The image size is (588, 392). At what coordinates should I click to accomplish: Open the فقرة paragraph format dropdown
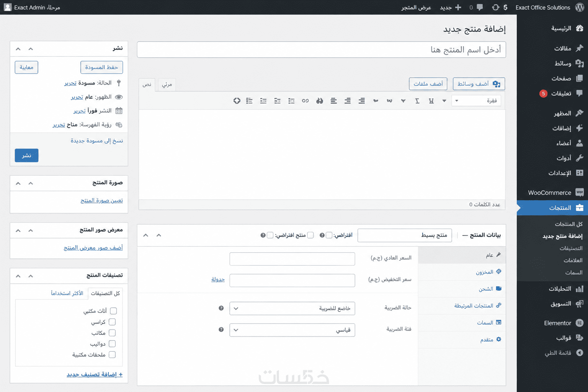(476, 101)
